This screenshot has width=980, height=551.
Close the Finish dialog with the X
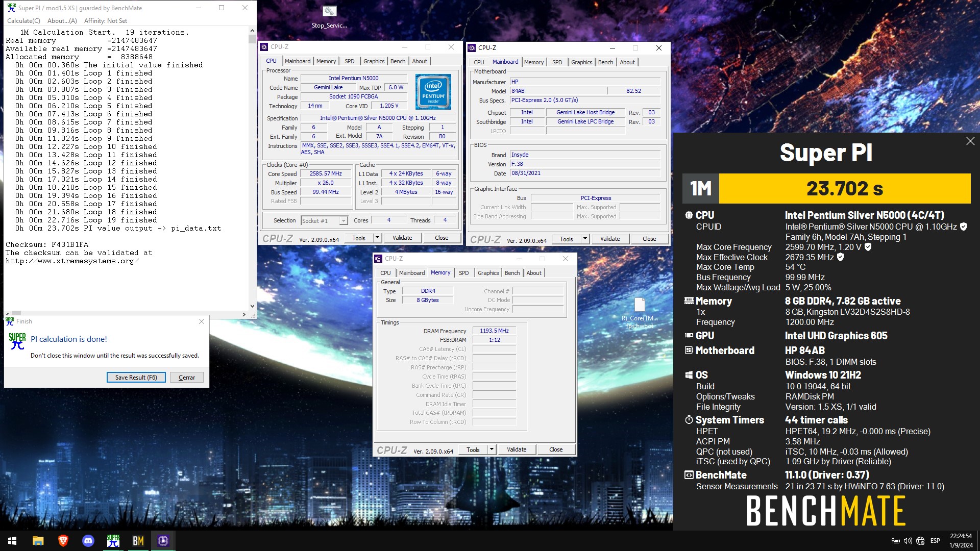coord(202,321)
